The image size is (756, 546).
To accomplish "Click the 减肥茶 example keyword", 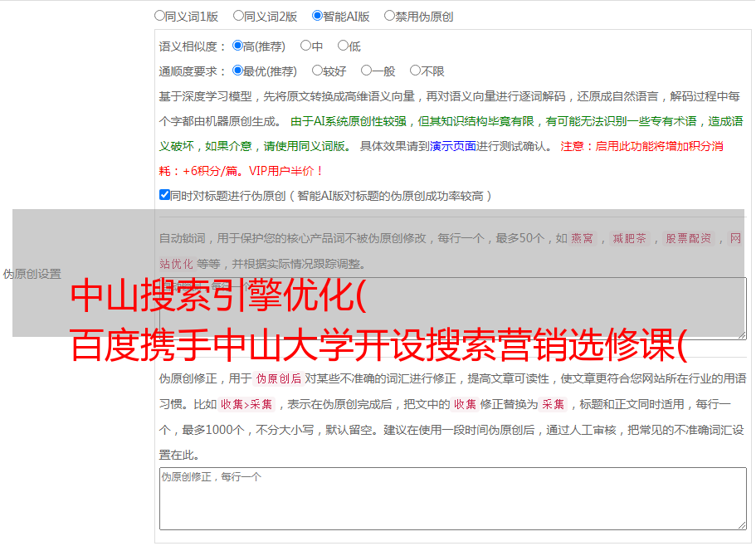I will (x=630, y=238).
